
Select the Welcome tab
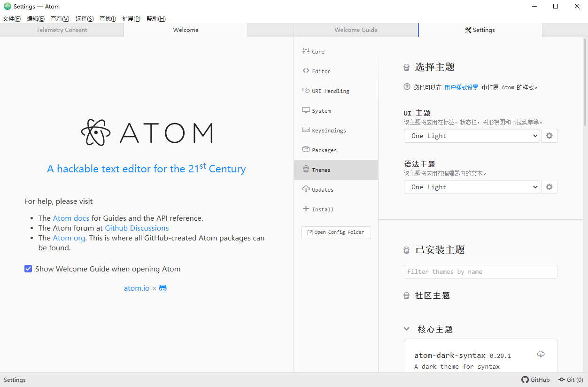click(186, 30)
